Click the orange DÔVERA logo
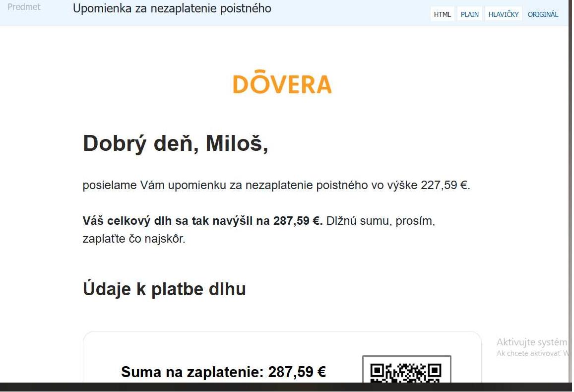The image size is (574, 392). tap(282, 81)
